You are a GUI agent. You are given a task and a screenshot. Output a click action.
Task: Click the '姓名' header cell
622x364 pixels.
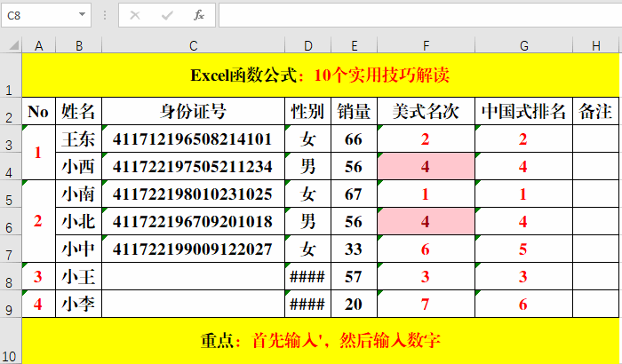coord(79,111)
